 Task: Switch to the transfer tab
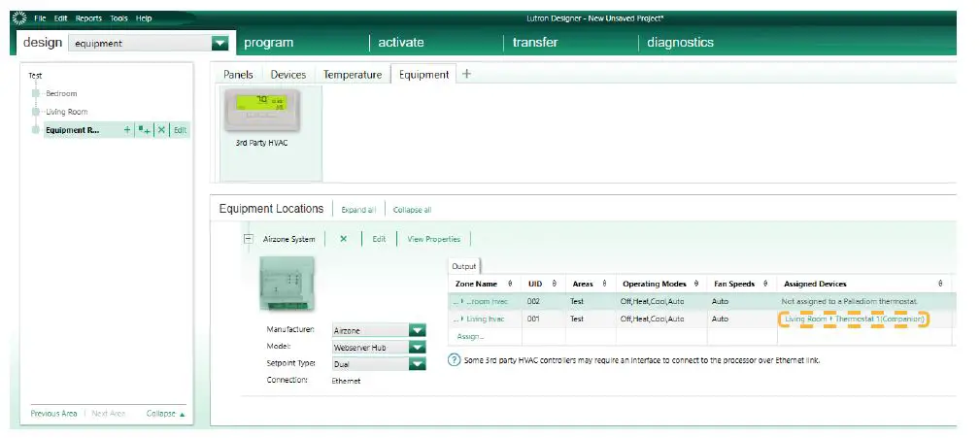[x=535, y=43]
